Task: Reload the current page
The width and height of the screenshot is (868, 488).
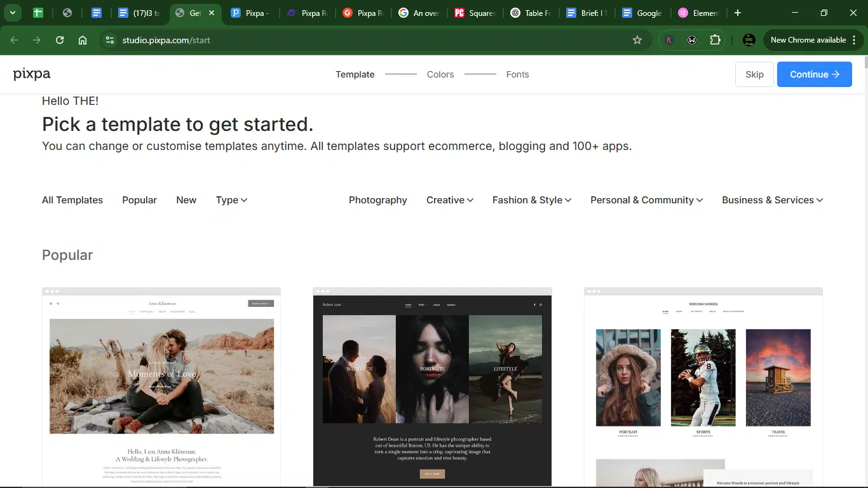Action: (x=60, y=40)
